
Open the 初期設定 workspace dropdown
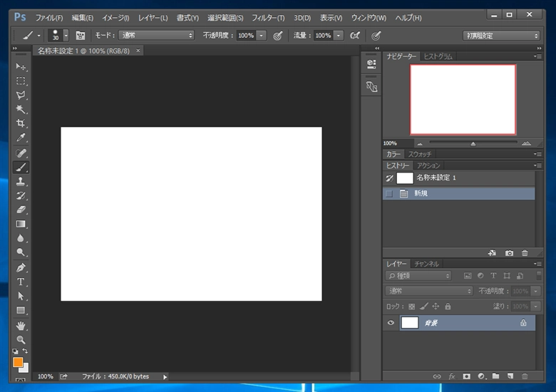tap(501, 36)
